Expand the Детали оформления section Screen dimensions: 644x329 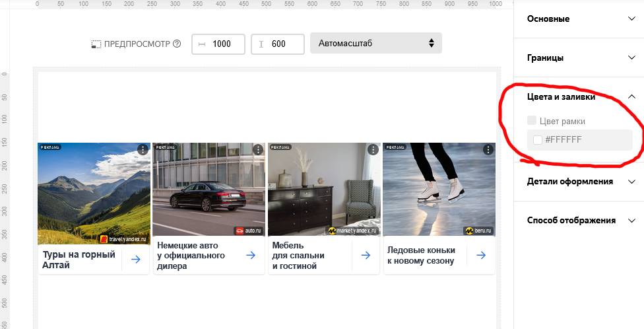coord(579,182)
